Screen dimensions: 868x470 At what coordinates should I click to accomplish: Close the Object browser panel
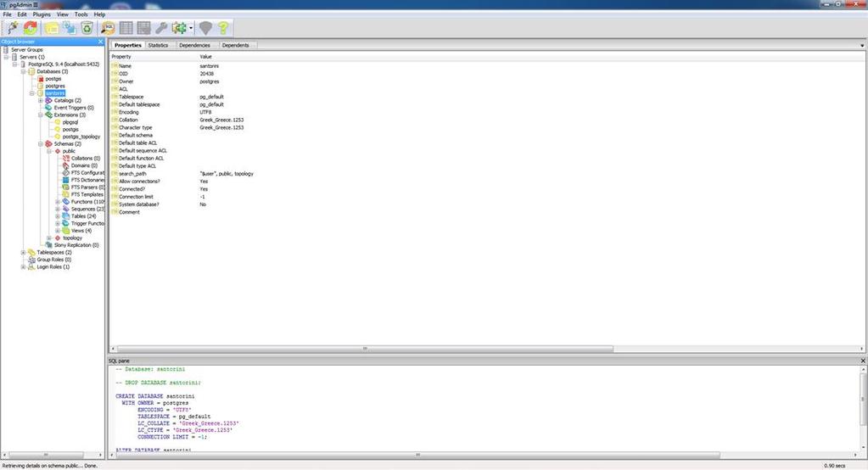100,42
